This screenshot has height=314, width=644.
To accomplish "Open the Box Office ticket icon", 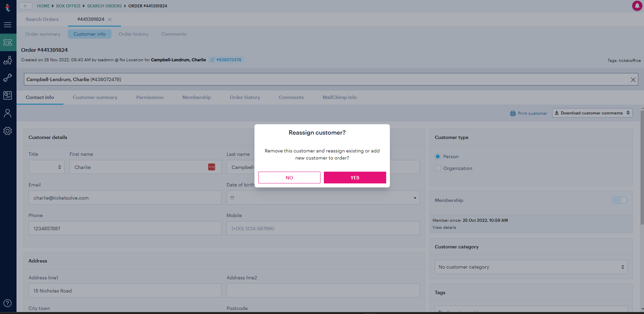I will click(x=8, y=42).
